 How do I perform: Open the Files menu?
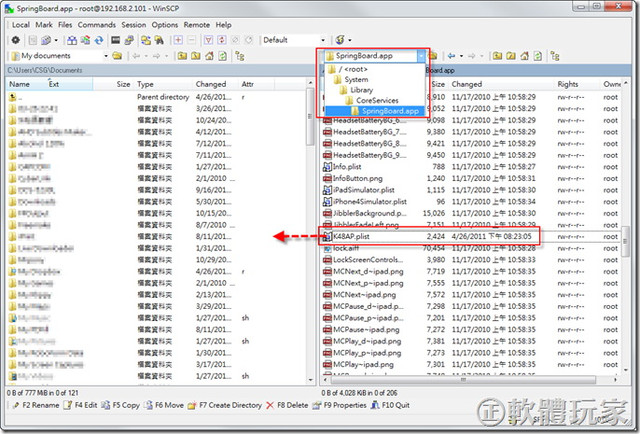point(65,25)
